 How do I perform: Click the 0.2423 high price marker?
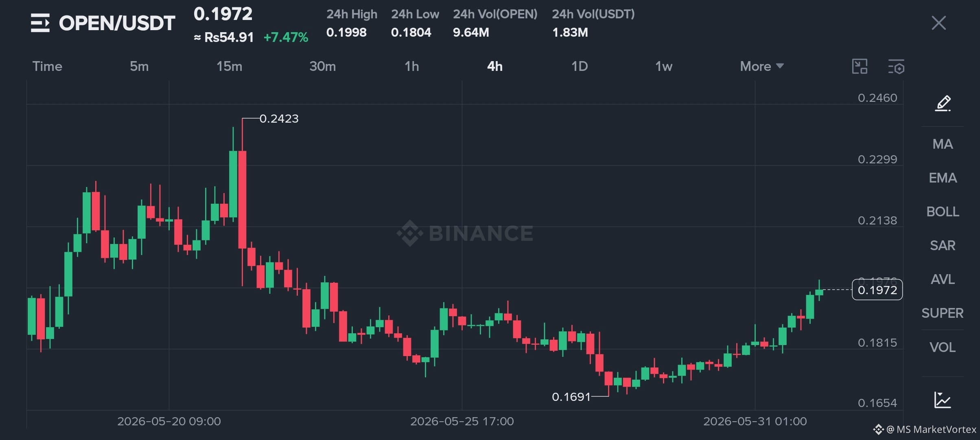click(x=279, y=119)
